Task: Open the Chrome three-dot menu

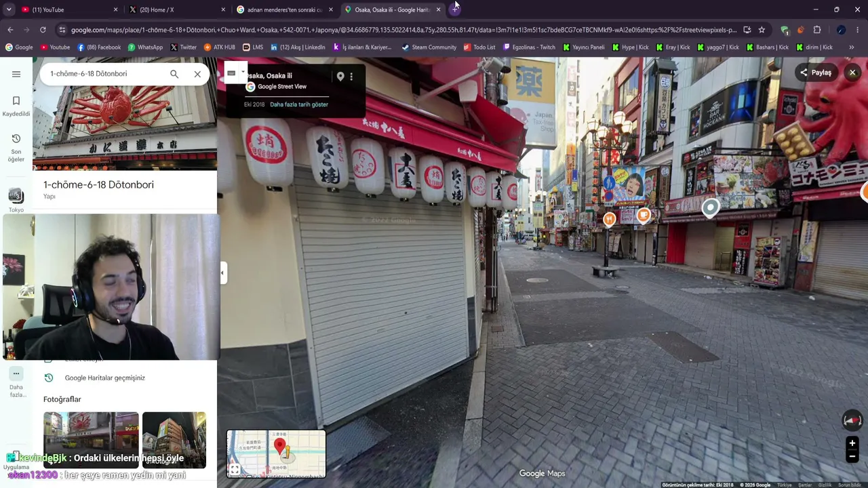Action: click(858, 30)
